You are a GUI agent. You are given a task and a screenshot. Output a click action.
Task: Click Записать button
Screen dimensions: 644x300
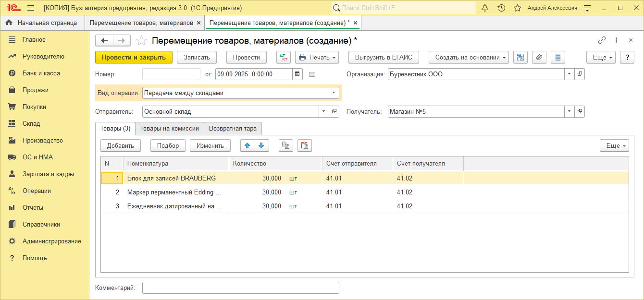coord(197,57)
